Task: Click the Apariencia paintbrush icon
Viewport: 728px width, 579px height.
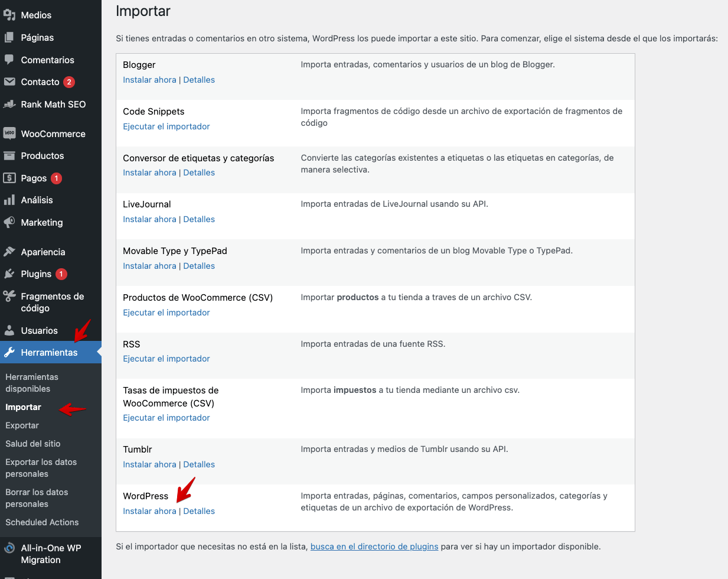Action: 9,252
